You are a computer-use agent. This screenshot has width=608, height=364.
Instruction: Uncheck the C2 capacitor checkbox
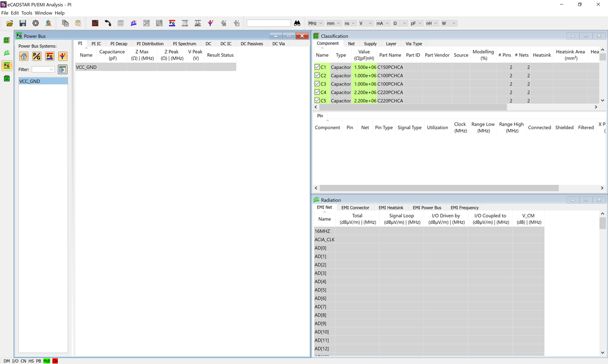coord(317,75)
